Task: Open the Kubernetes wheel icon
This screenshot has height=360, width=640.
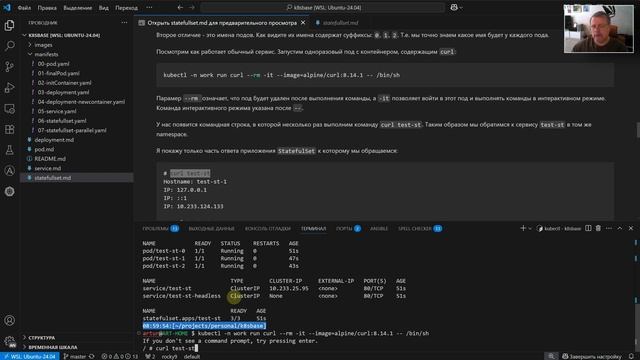Action: [9, 191]
